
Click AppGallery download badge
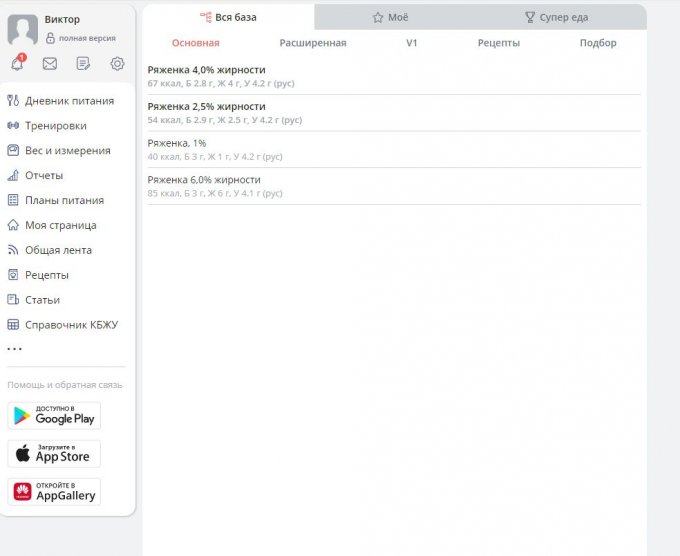(54, 492)
